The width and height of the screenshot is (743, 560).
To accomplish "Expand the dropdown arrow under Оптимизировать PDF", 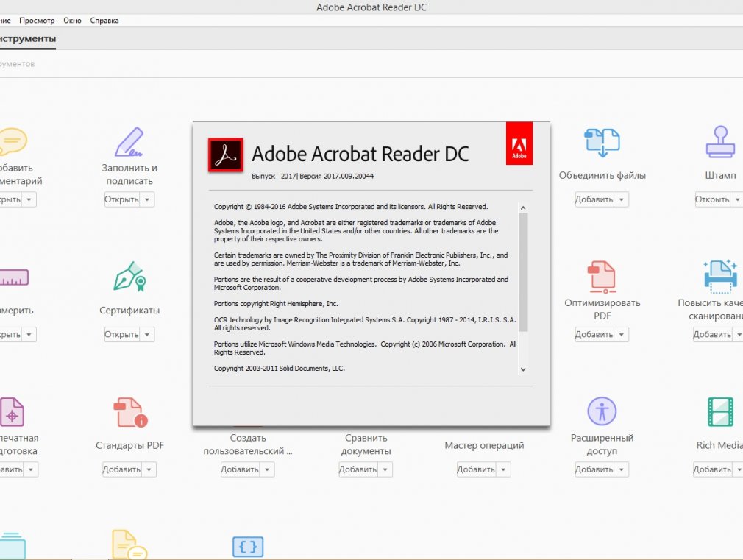I will coord(621,335).
